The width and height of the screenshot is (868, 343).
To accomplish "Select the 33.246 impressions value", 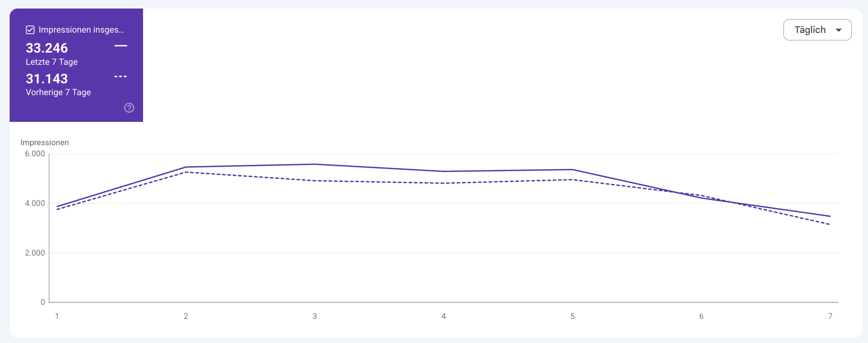I will tap(47, 48).
